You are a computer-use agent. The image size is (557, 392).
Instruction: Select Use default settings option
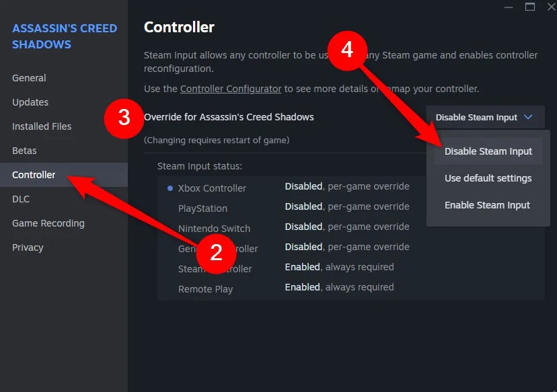pos(488,178)
